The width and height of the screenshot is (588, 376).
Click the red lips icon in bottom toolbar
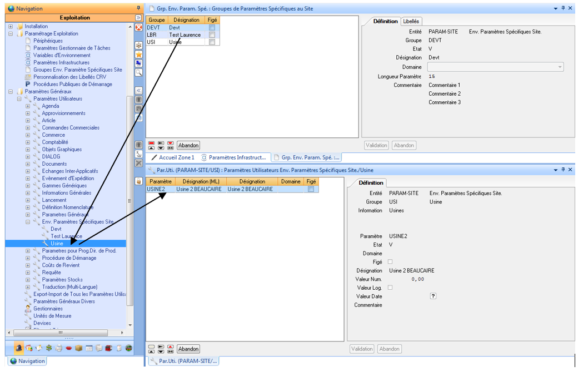click(69, 348)
